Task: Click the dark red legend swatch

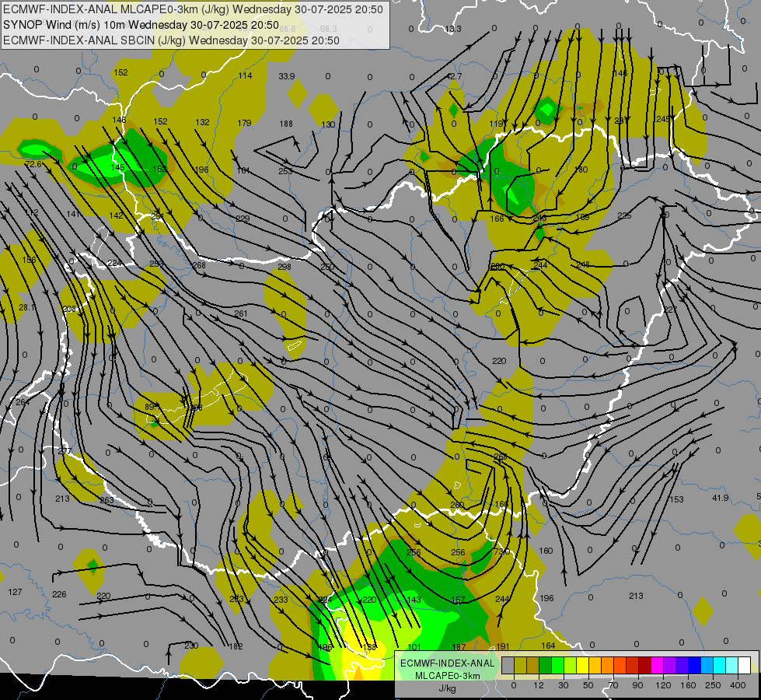Action: 644,666
